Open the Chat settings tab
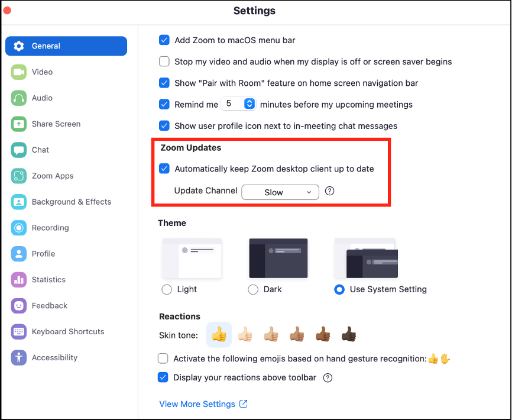512x420 pixels. [40, 150]
